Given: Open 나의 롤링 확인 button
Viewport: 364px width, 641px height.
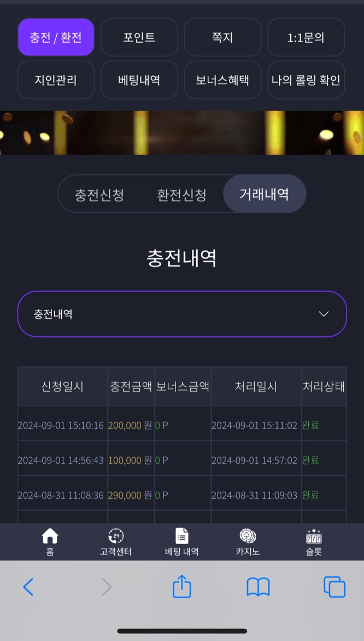Looking at the screenshot, I should tap(306, 80).
